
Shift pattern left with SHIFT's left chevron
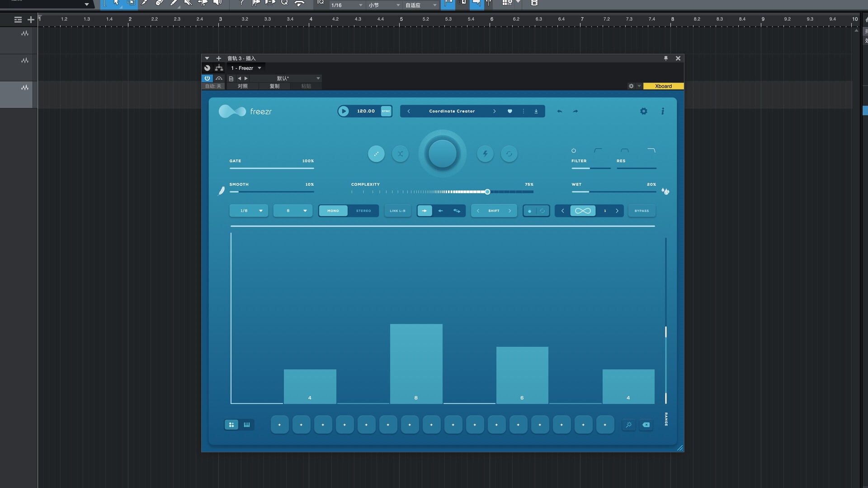478,211
